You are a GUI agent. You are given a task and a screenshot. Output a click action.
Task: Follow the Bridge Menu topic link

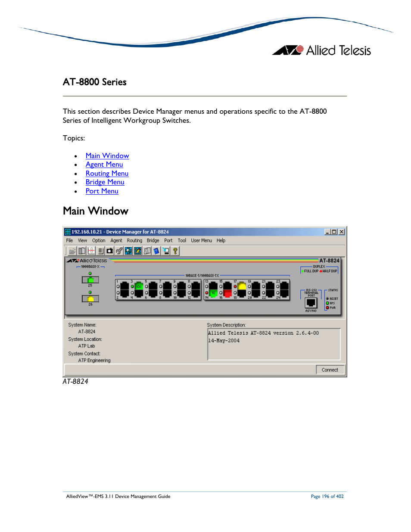[105, 182]
